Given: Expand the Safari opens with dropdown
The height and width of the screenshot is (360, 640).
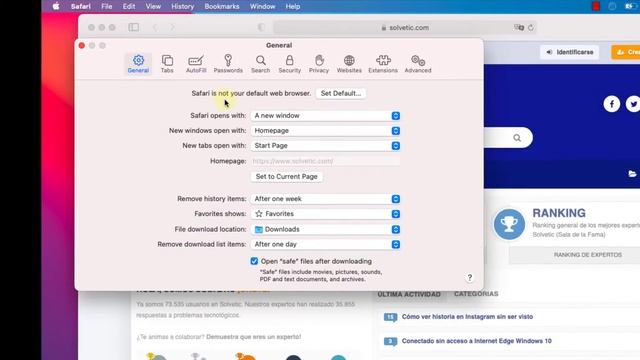Looking at the screenshot, I should [325, 116].
